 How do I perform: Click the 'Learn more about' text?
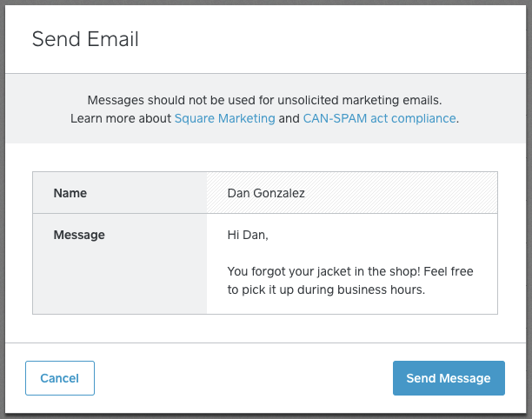click(x=121, y=118)
